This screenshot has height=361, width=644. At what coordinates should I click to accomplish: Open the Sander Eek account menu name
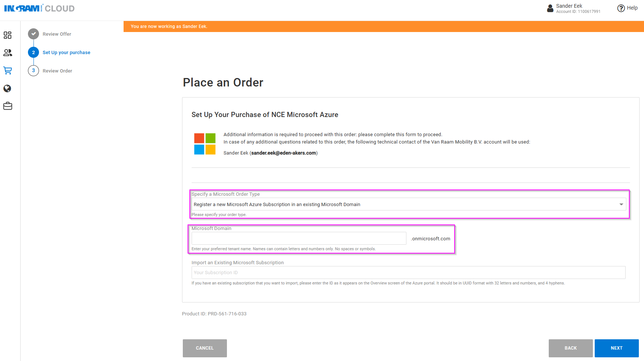tap(569, 6)
